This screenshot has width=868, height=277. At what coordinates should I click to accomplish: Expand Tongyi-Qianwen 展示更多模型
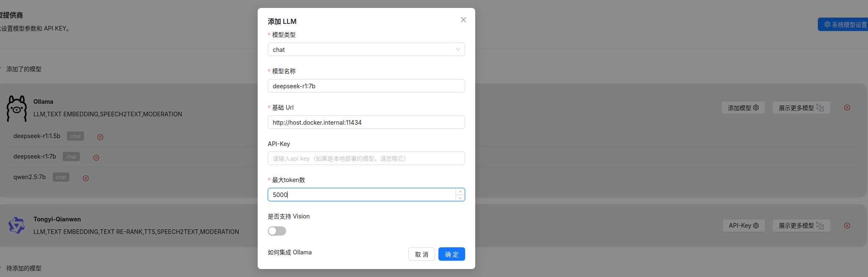pyautogui.click(x=801, y=226)
